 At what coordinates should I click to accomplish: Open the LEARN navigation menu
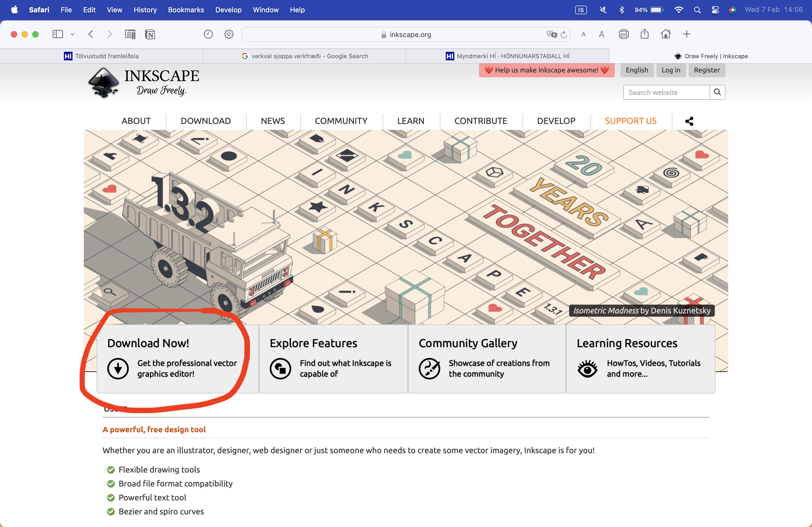coord(411,121)
